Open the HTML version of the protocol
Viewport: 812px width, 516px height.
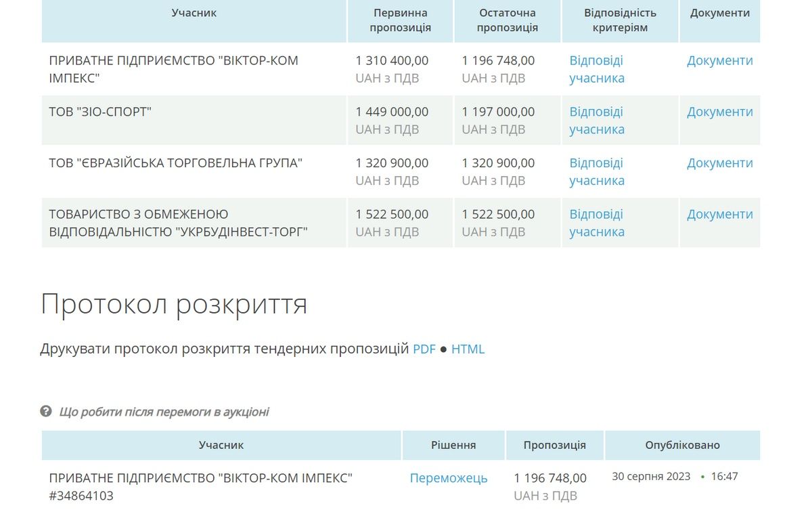468,349
